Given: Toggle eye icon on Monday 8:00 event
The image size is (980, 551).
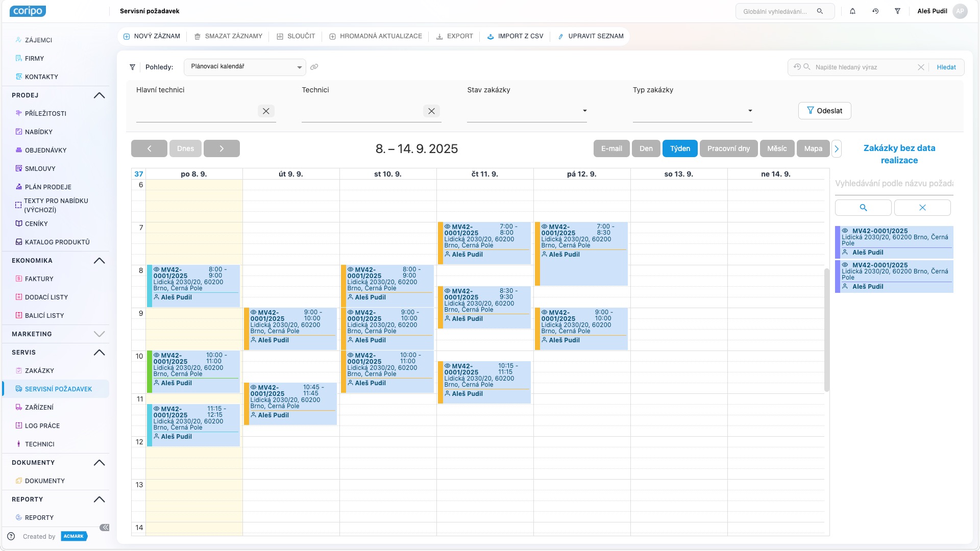Looking at the screenshot, I should click(157, 269).
